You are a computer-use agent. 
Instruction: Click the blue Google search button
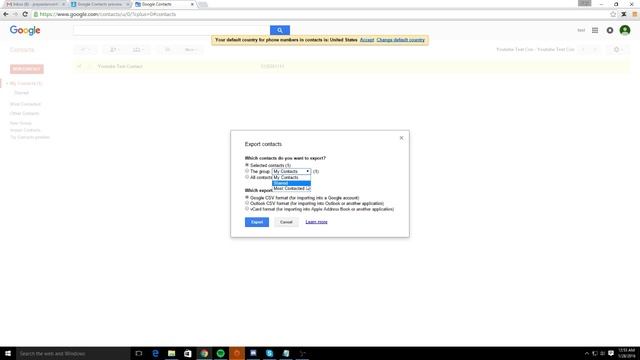tap(280, 30)
